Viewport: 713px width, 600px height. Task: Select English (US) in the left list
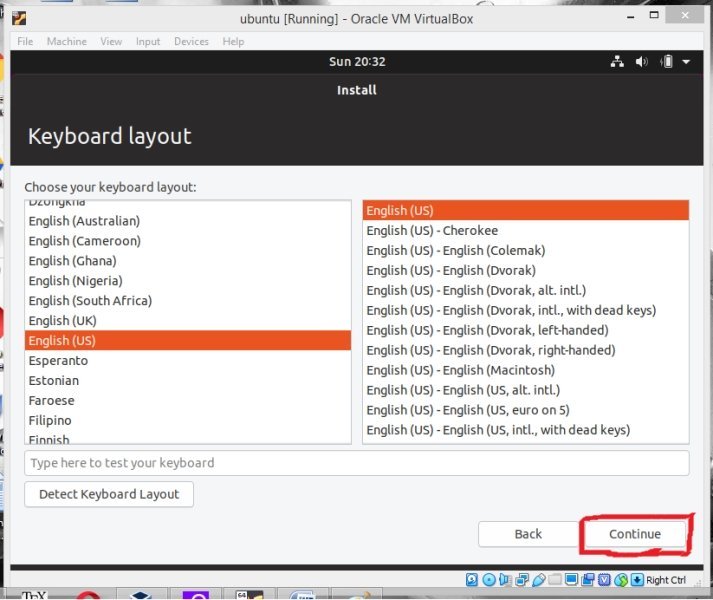point(188,341)
